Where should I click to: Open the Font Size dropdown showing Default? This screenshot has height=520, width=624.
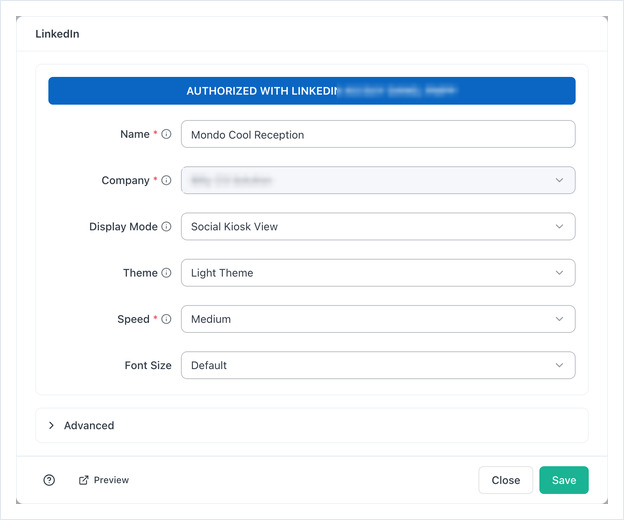[x=378, y=365]
